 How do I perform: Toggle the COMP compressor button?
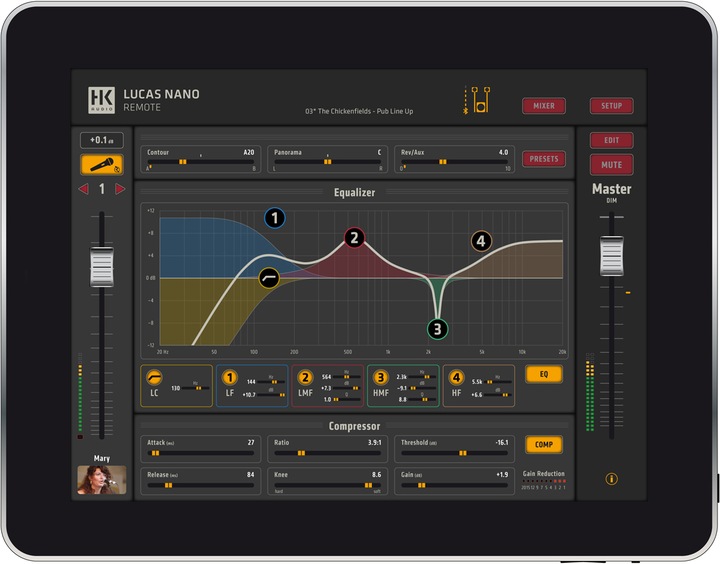[544, 445]
